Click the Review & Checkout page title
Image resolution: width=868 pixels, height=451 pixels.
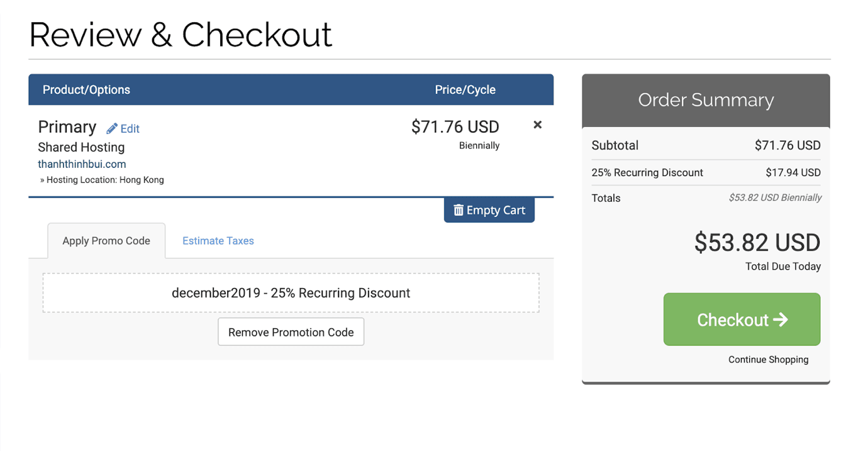click(181, 35)
